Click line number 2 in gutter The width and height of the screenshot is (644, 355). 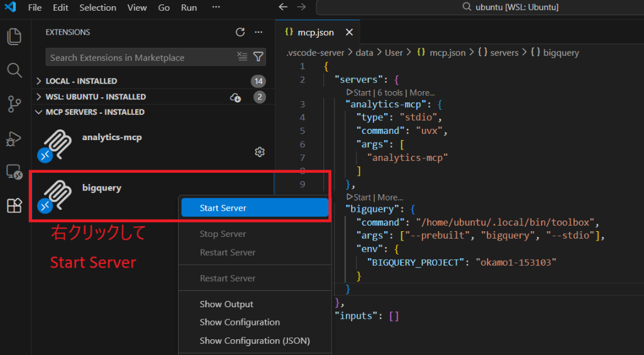click(303, 80)
